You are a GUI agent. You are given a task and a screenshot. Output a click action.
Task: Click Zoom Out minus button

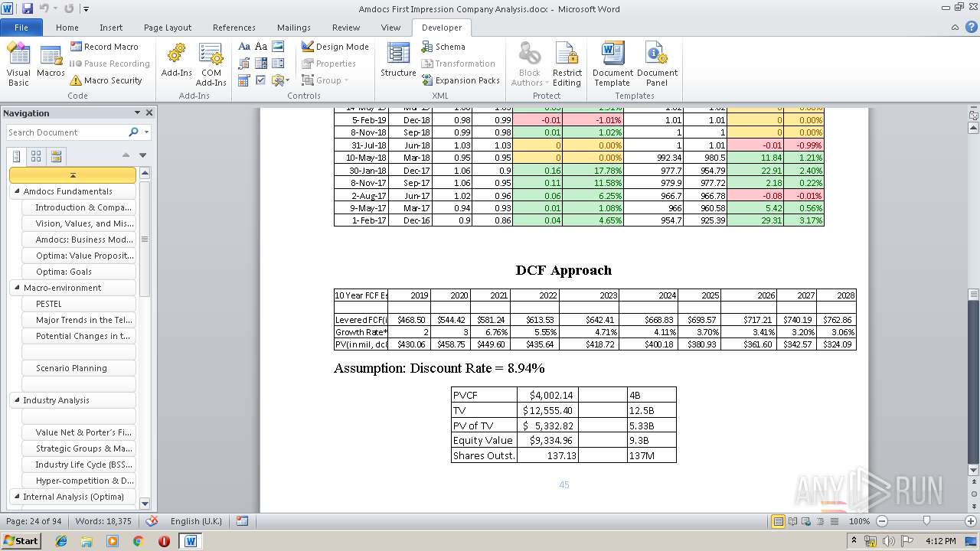click(x=882, y=521)
